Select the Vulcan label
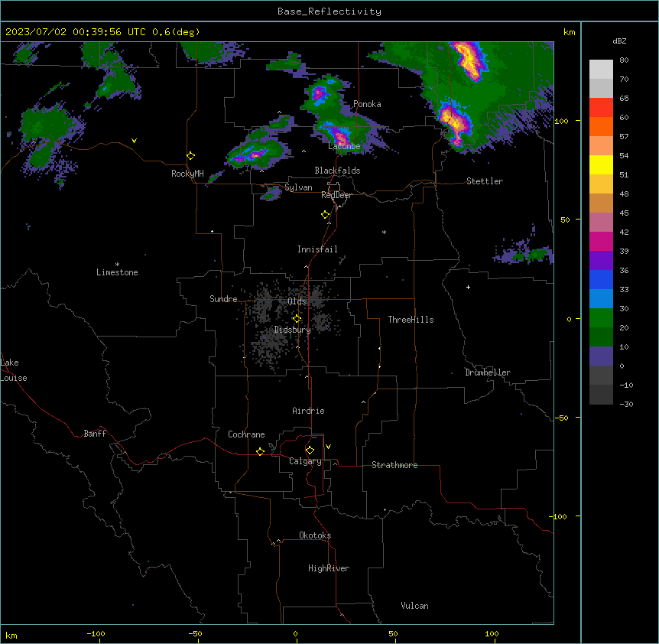 [x=414, y=606]
